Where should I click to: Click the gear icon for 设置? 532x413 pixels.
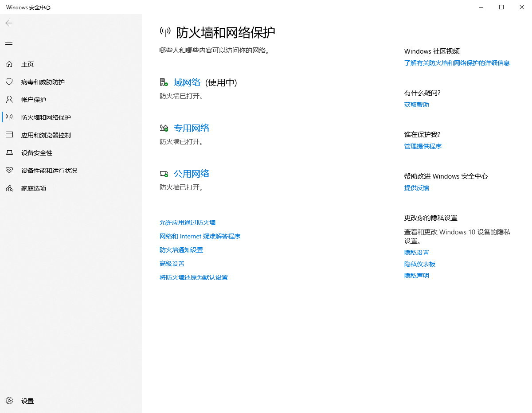(9, 401)
